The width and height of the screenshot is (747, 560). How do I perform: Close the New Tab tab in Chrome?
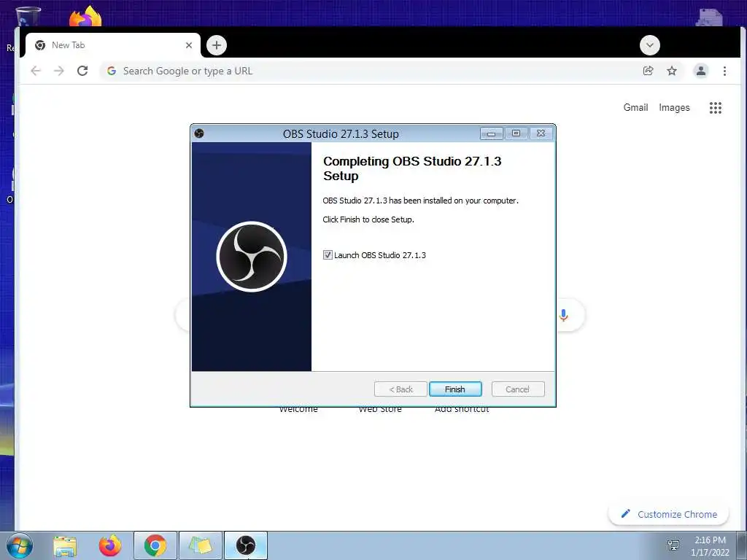pyautogui.click(x=189, y=45)
